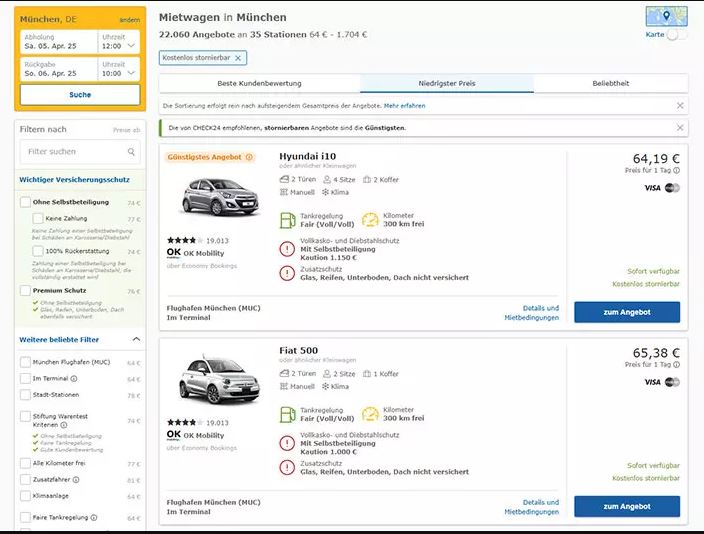The height and width of the screenshot is (534, 704).
Task: Click the Fiat 1 Koffer luggage icon
Action: click(x=367, y=374)
